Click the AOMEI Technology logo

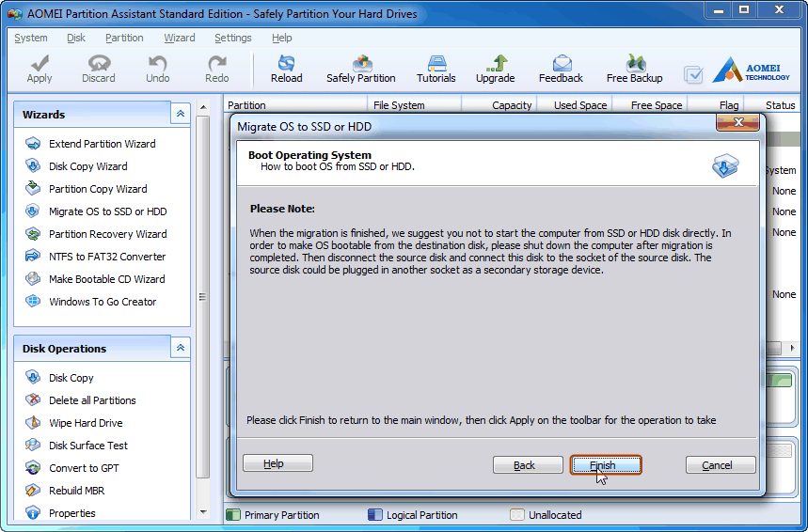click(x=752, y=70)
